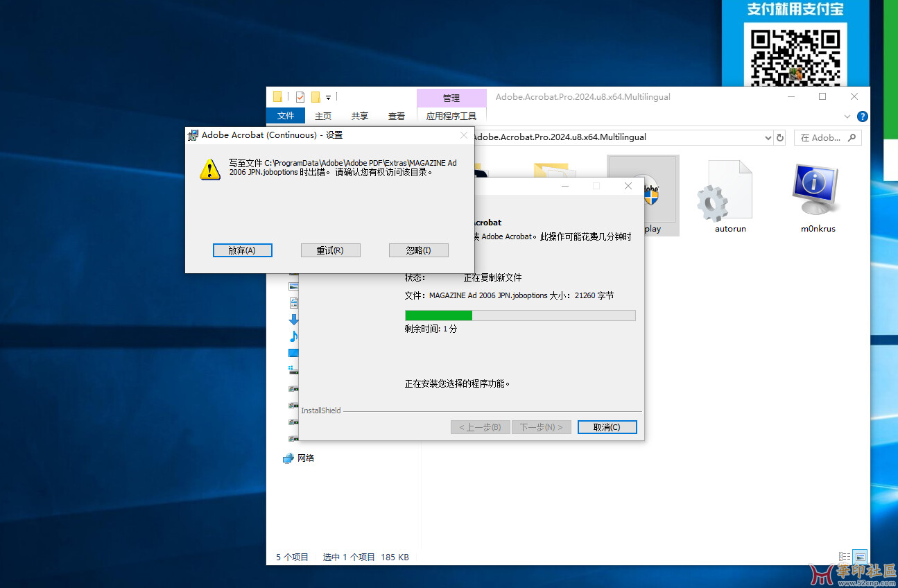Click the magnifier search icon in Explorer

[853, 137]
